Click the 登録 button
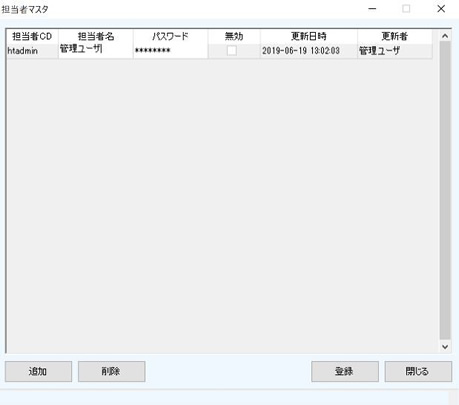 [x=345, y=371]
